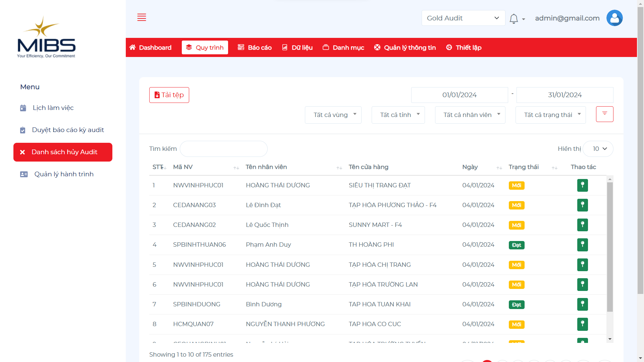
Task: Sort by Tên nhân viên column arrows
Action: [339, 168]
